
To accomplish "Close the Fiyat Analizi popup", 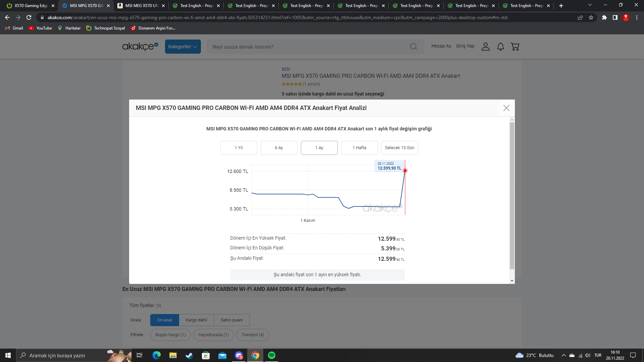I will click(506, 108).
